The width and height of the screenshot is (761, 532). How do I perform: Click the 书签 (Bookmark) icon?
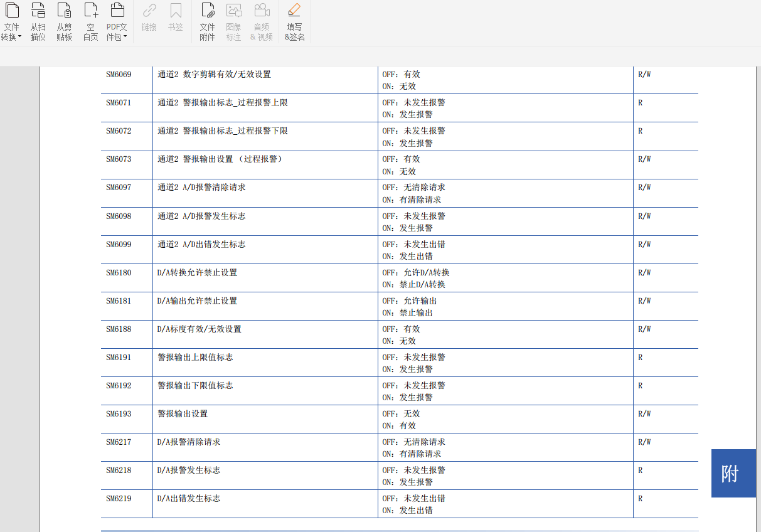pos(176,11)
